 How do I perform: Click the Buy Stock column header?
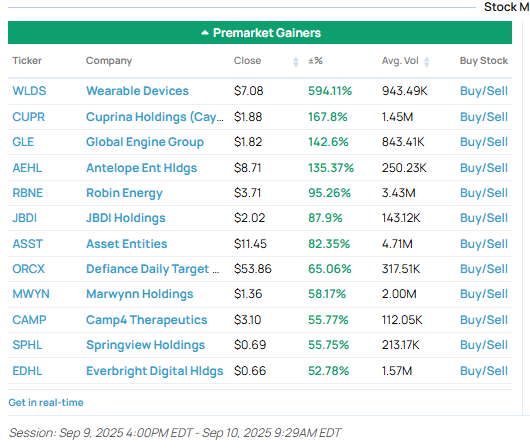pos(484,61)
